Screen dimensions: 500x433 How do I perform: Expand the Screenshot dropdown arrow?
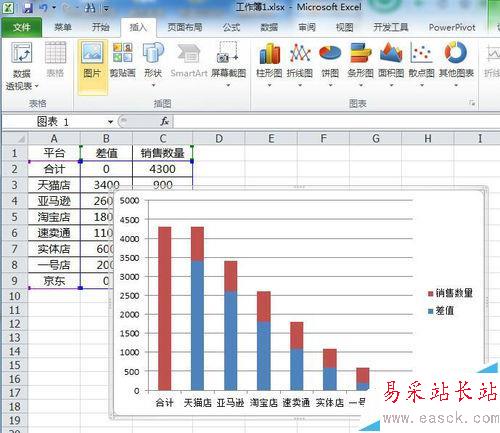point(228,85)
